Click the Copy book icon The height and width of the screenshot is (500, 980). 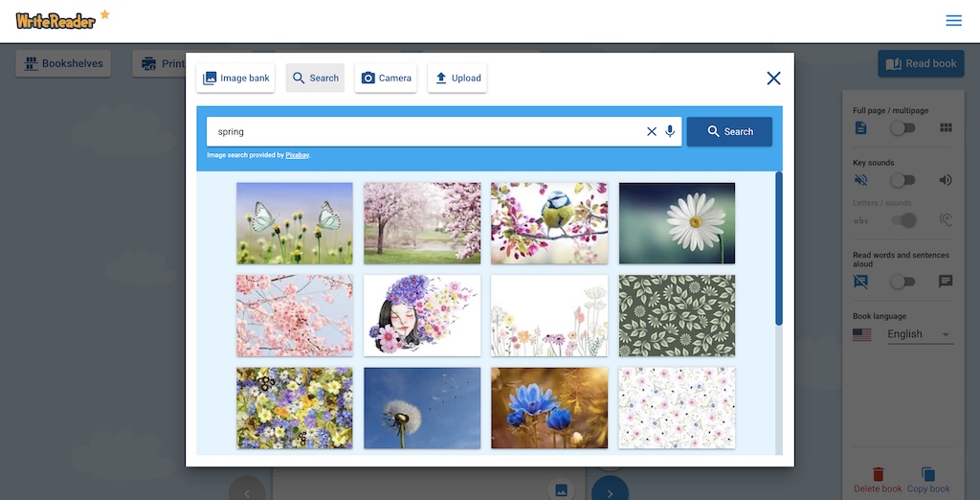click(x=928, y=474)
